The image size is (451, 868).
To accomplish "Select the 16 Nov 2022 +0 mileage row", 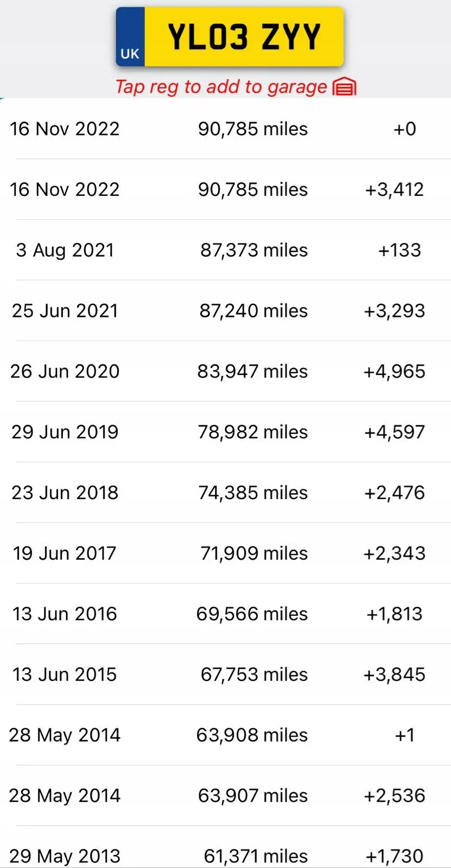I will 225,129.
